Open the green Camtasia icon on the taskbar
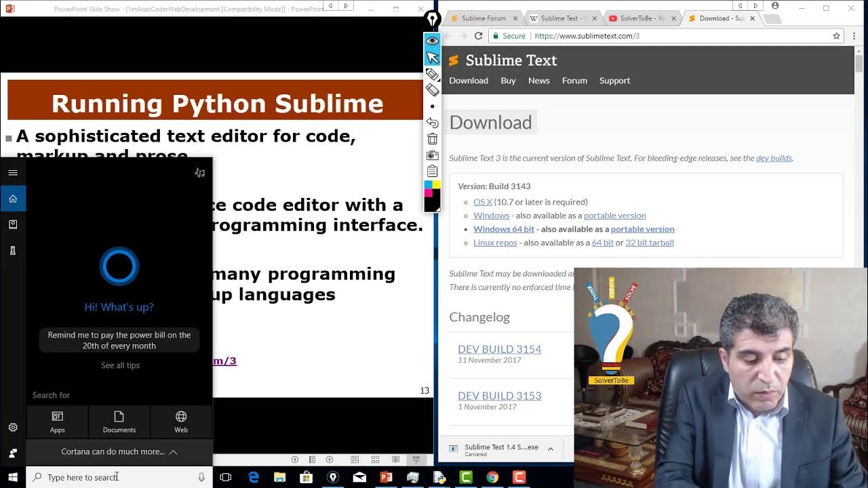Viewport: 868px width, 488px height. [466, 477]
